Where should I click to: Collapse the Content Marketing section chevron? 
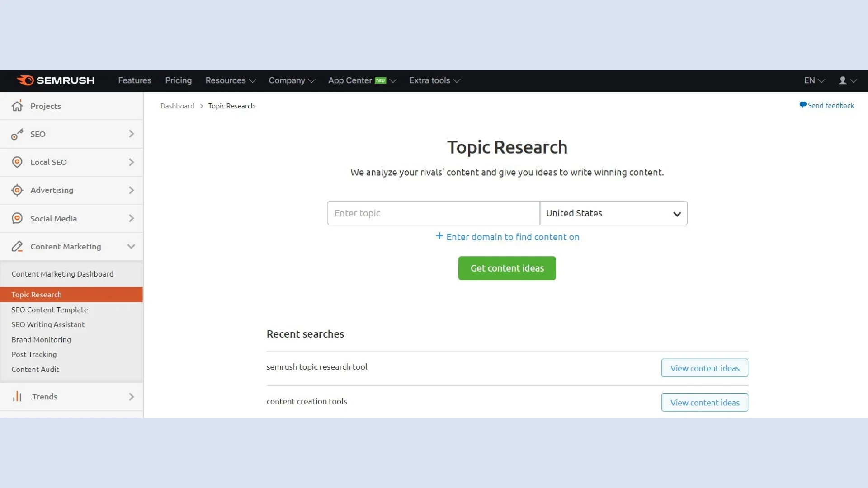tap(131, 246)
